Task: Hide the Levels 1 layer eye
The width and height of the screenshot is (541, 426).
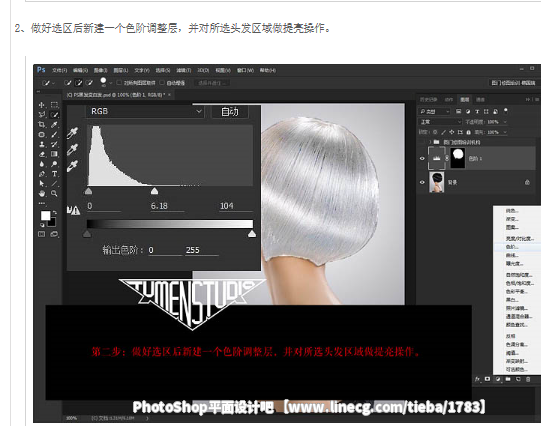Action: click(422, 158)
